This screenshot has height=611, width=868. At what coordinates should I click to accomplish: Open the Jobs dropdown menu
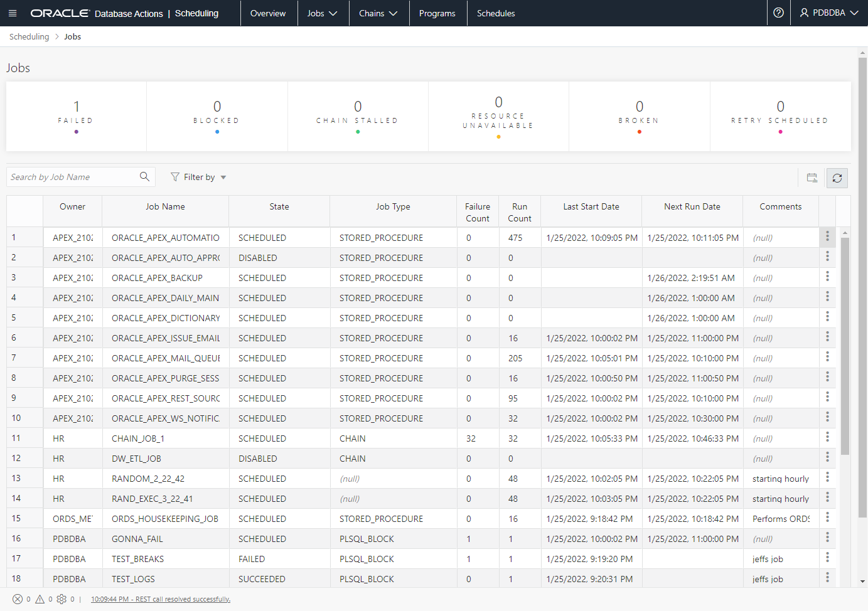(323, 13)
